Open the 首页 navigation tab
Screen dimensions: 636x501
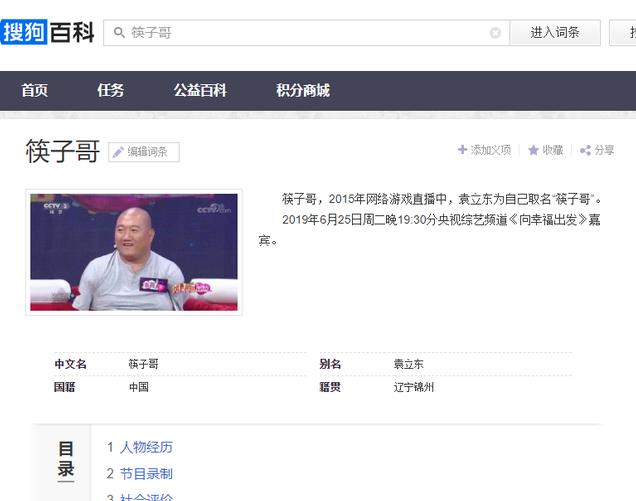click(x=34, y=90)
